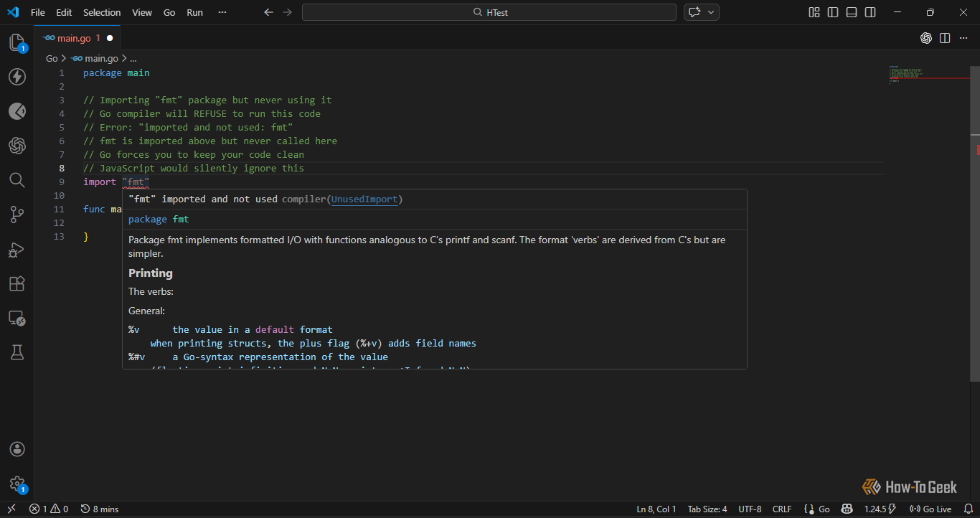
Task: Customize layout icon in title bar
Action: point(814,12)
